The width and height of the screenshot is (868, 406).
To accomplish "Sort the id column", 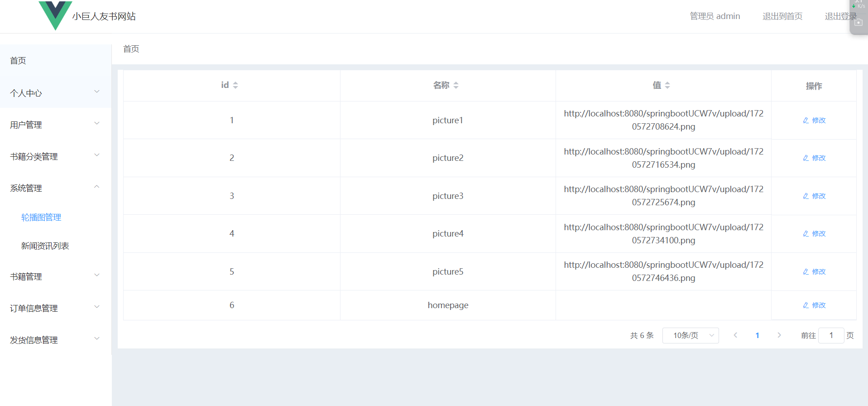I will [x=235, y=85].
